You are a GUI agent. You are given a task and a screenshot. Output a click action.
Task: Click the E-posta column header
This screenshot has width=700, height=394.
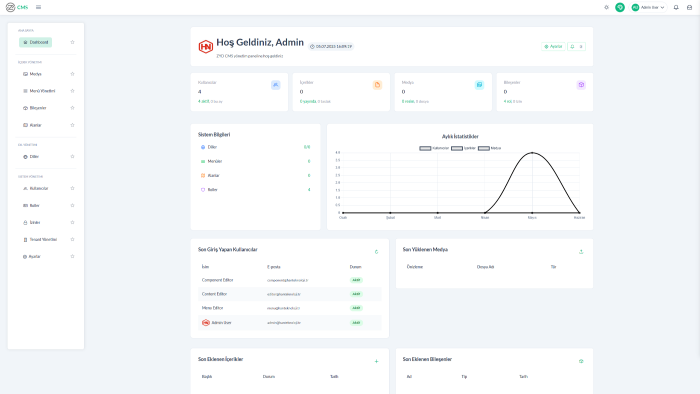(x=274, y=267)
